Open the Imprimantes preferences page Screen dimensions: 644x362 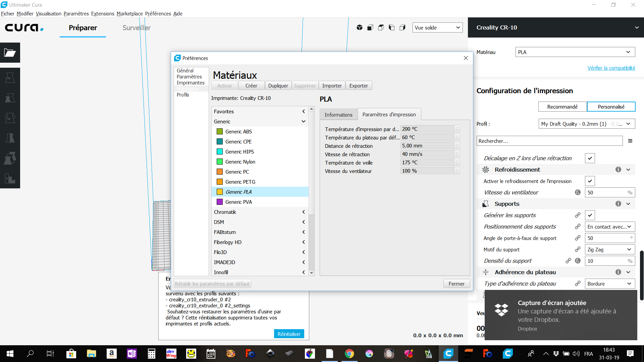(191, 83)
